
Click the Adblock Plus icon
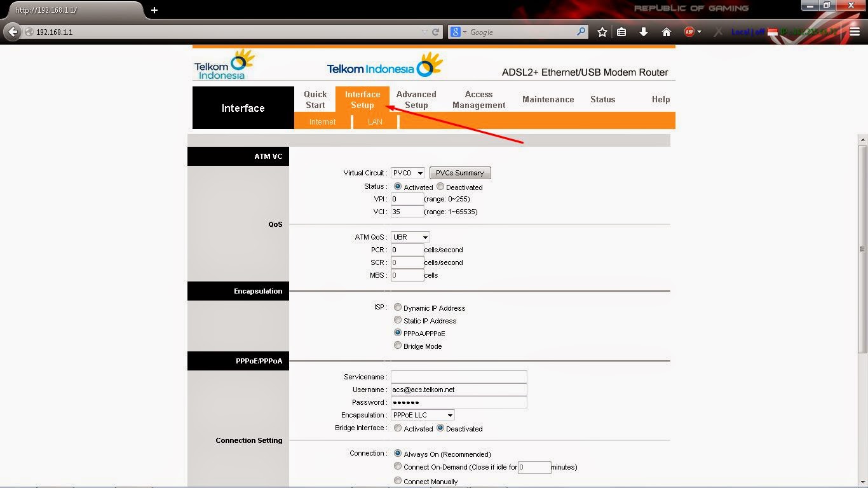(x=689, y=32)
